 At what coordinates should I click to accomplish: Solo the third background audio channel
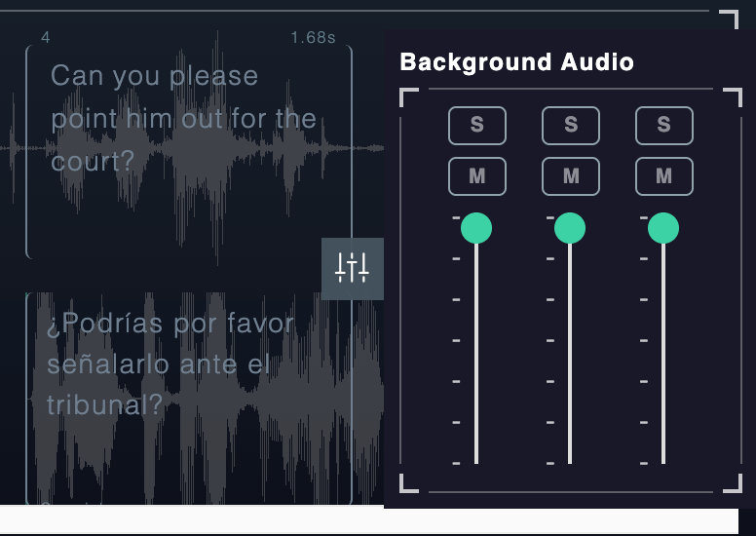coord(664,126)
